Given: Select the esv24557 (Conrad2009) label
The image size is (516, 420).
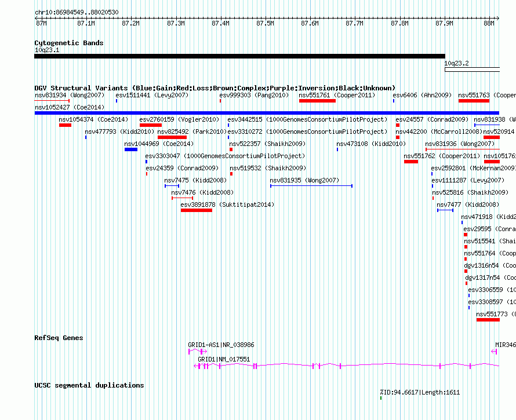Looking at the screenshot, I should point(432,119).
